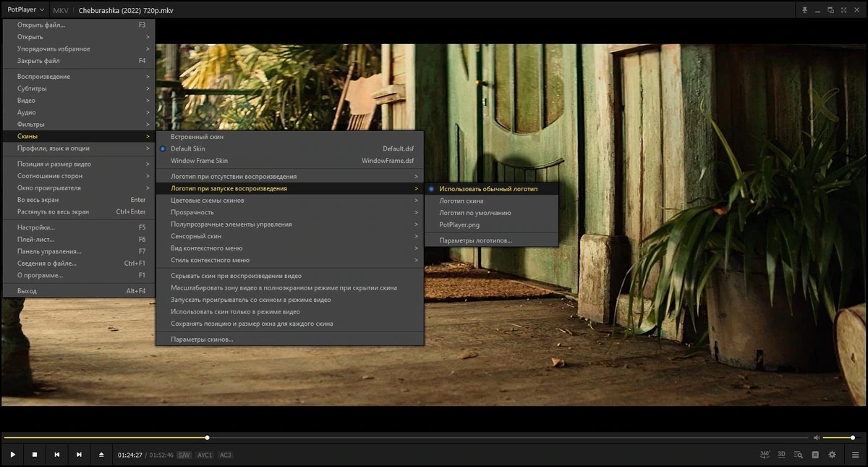Viewport: 868px width, 467px height.
Task: Select PotPlayer.png as logo
Action: (491, 224)
